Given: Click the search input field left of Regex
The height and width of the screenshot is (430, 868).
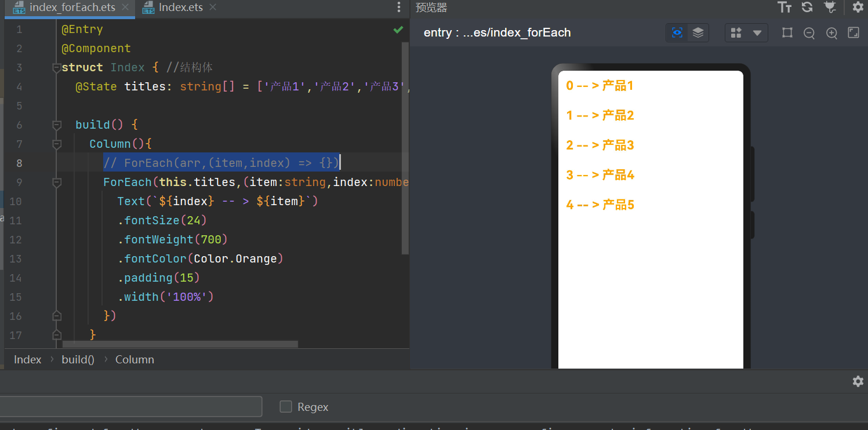Looking at the screenshot, I should (x=130, y=407).
